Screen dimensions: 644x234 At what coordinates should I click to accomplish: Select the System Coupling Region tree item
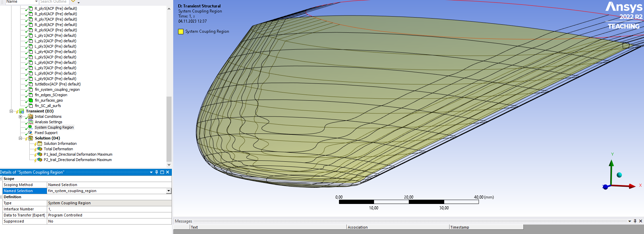click(x=54, y=127)
